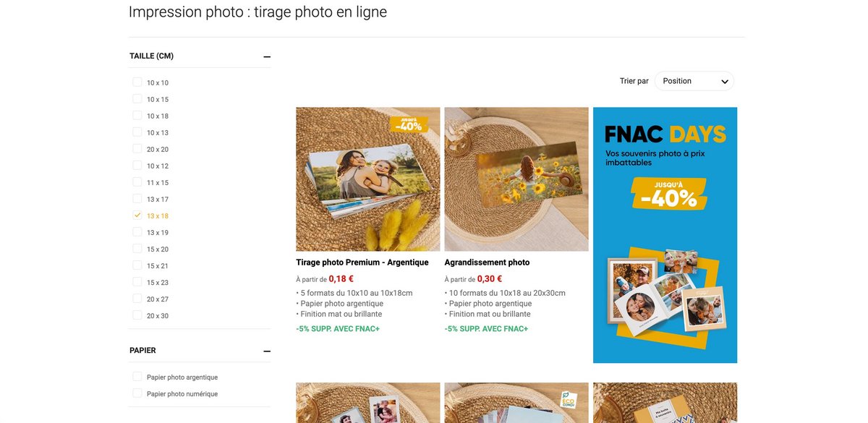Image resolution: width=868 pixels, height=423 pixels.
Task: Click the Tirage photo Premium product image
Action: 367,179
